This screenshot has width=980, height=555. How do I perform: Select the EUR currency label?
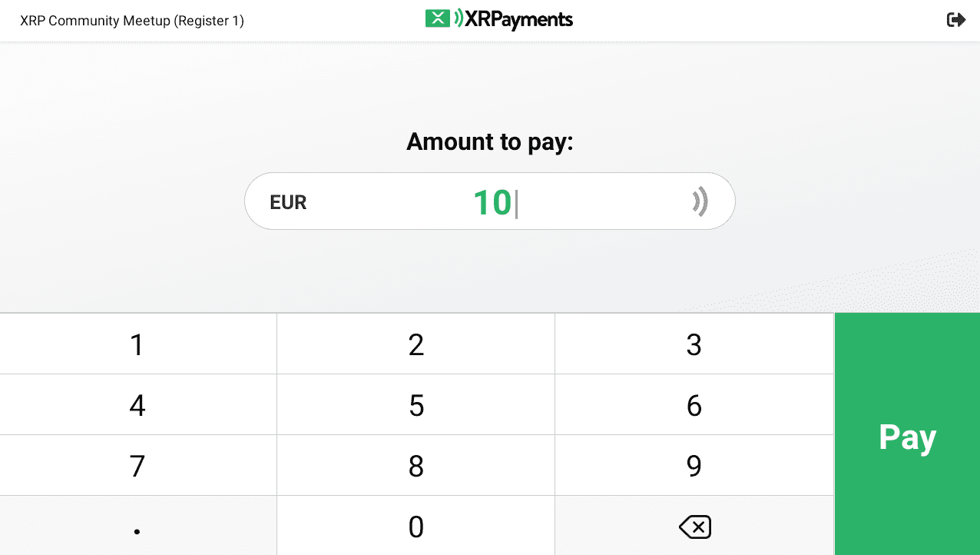(288, 202)
